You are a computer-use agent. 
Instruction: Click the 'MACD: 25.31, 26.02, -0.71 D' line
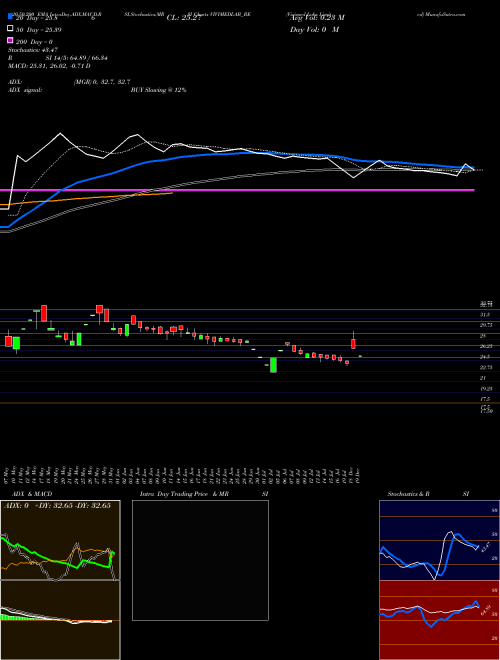click(49, 66)
